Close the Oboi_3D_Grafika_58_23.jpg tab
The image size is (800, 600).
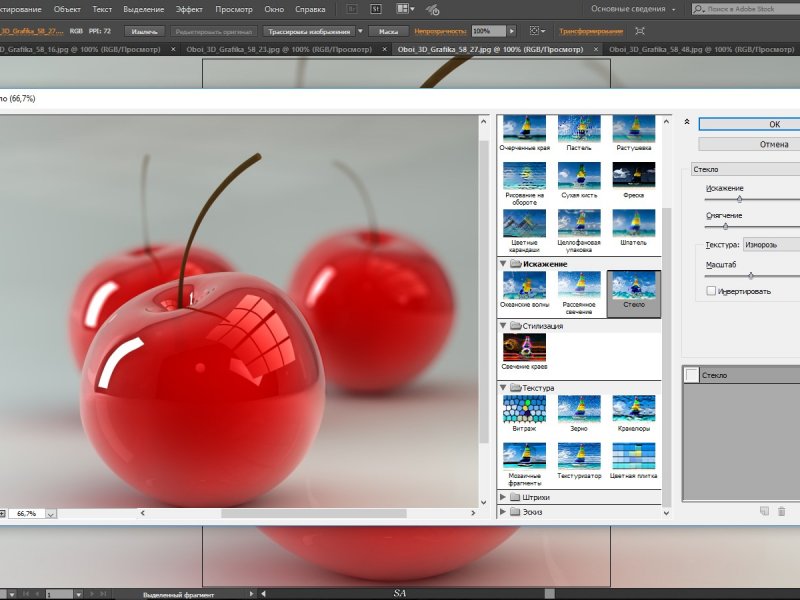point(384,49)
